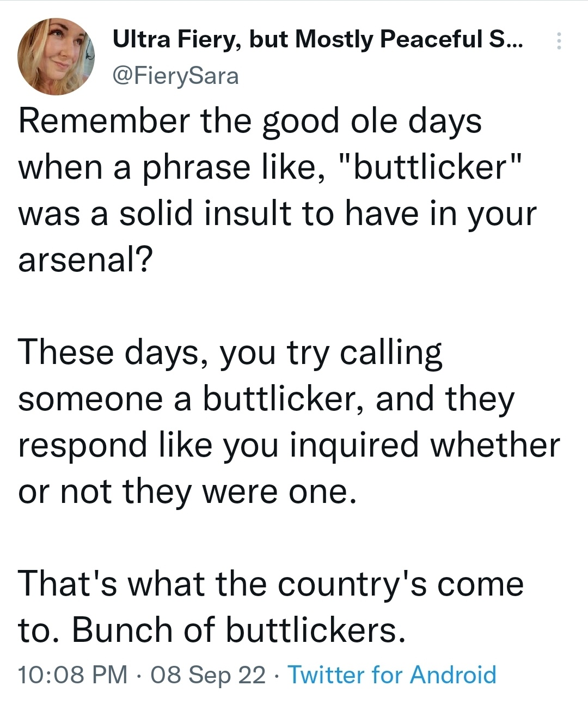Tap the line "or not they were one."
This screenshot has width=588, height=704.
[188, 492]
